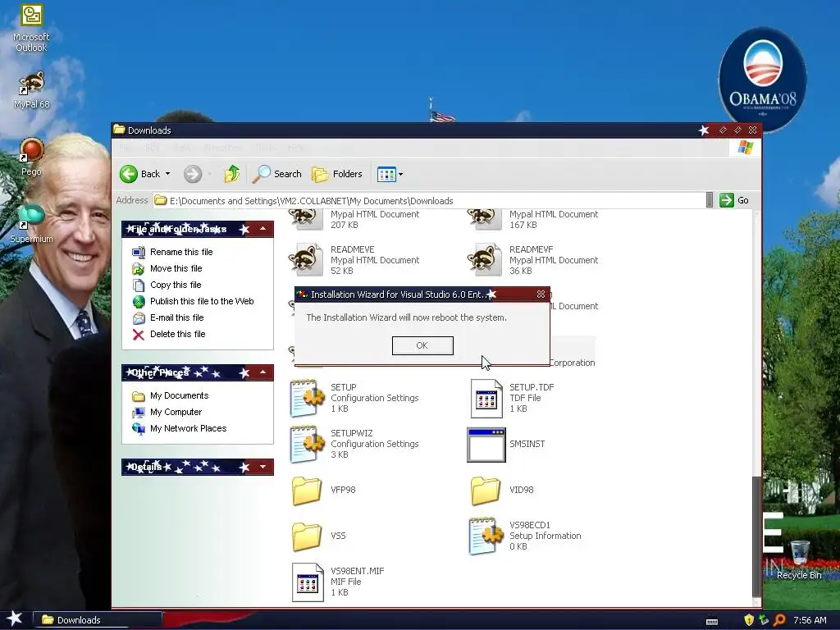Click the keyboard icon in the taskbar
Image resolution: width=840 pixels, height=630 pixels.
712,622
